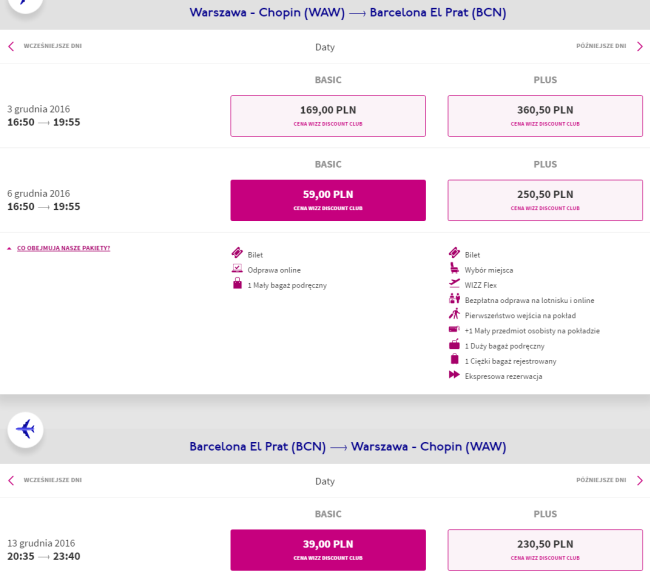This screenshot has height=575, width=650.
Task: Click the seat icon next to Wybór miejsca
Action: click(454, 268)
